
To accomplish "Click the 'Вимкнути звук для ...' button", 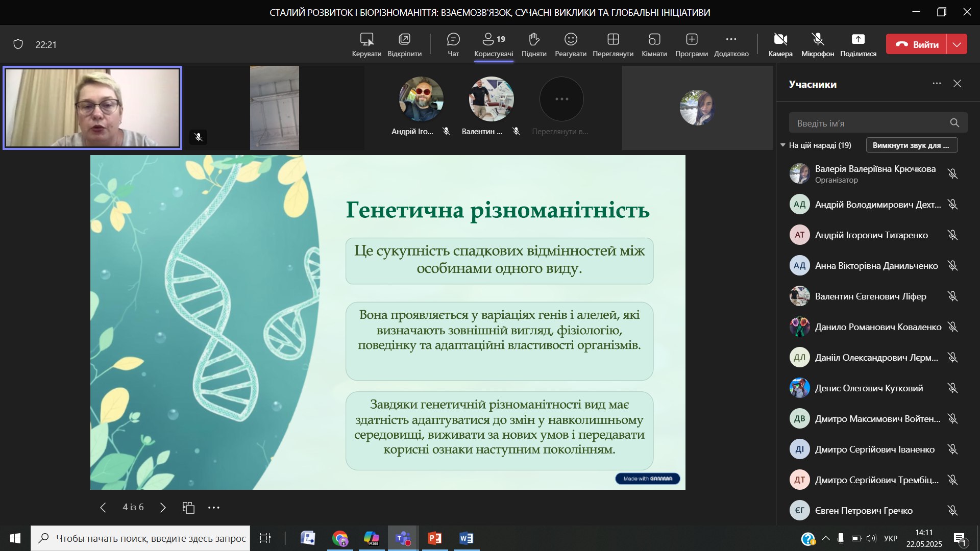I will click(x=911, y=145).
